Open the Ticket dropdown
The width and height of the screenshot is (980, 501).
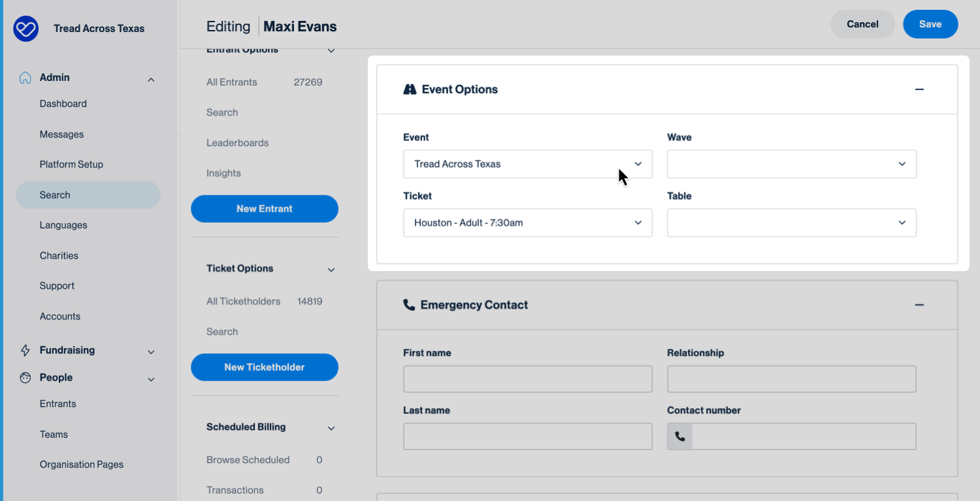coord(527,223)
